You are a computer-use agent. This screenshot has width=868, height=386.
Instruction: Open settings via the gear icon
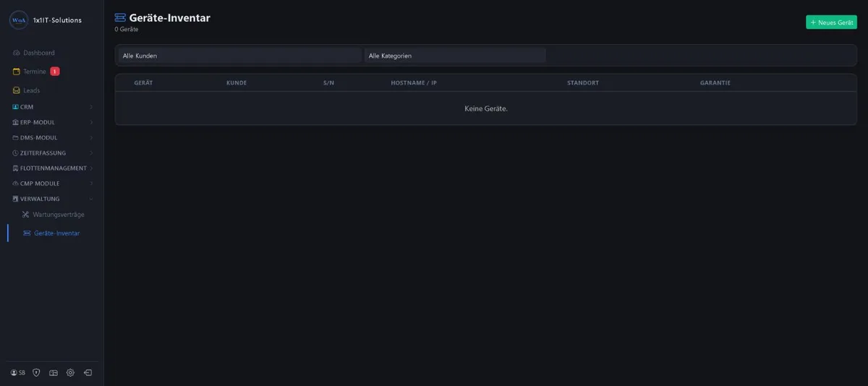pos(70,373)
